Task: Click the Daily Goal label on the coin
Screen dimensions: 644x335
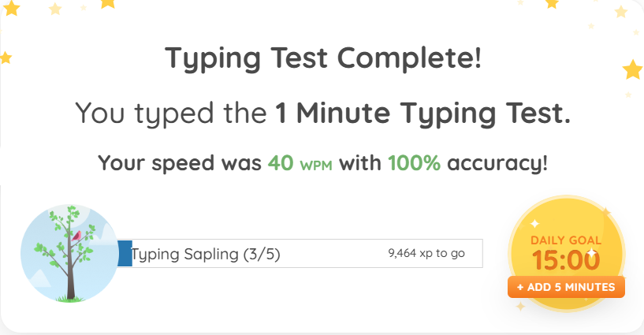Action: coord(566,240)
